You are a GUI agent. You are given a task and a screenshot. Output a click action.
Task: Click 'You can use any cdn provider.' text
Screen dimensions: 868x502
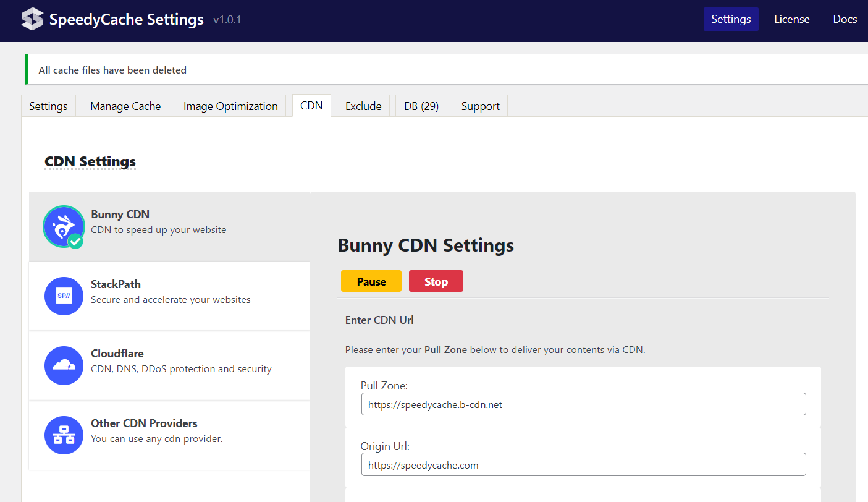point(156,439)
